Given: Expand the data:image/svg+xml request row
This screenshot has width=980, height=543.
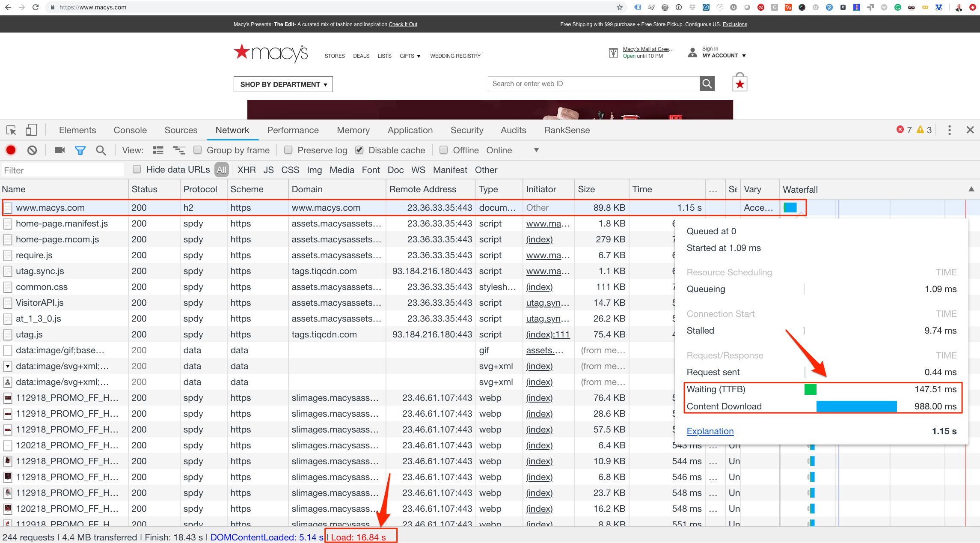Looking at the screenshot, I should (x=7, y=366).
